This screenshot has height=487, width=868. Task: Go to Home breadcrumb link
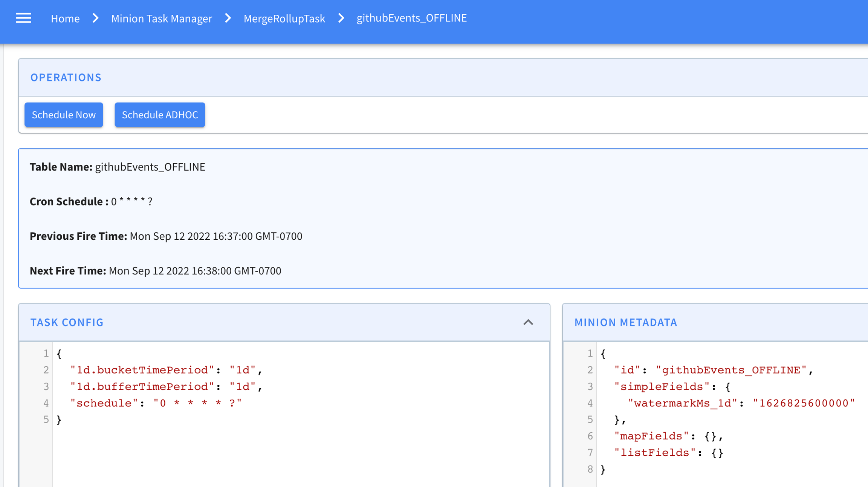65,18
